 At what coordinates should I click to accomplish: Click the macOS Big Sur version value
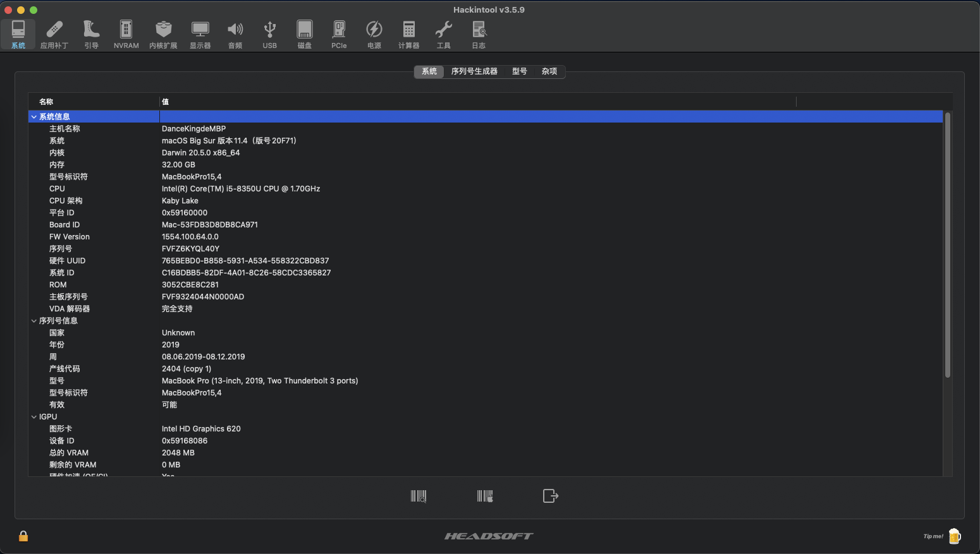coord(229,141)
